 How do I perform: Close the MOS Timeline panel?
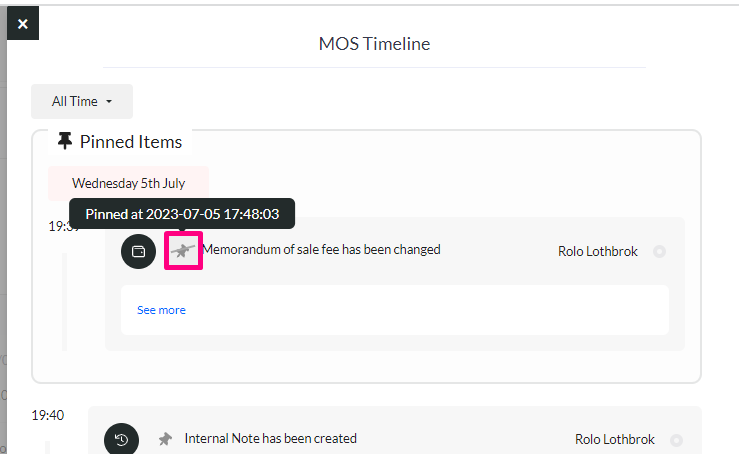coord(23,24)
